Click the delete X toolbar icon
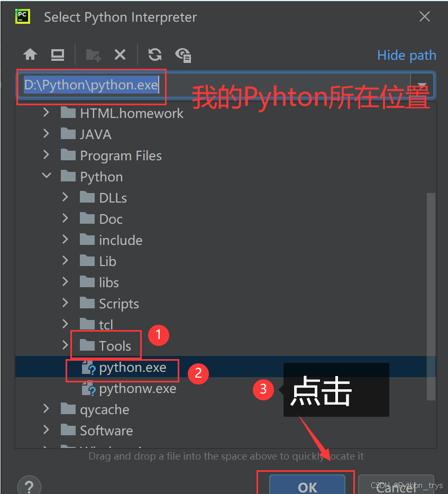Viewport: 448px width, 494px height. pos(120,54)
